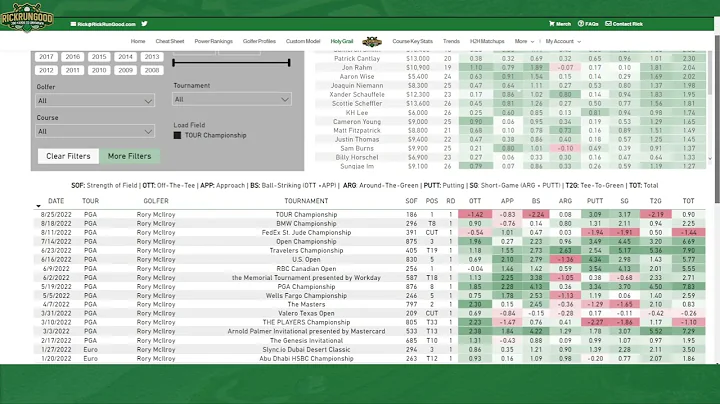The image size is (720, 404).
Task: Sort the table by the GOLFER column header
Action: (156, 201)
